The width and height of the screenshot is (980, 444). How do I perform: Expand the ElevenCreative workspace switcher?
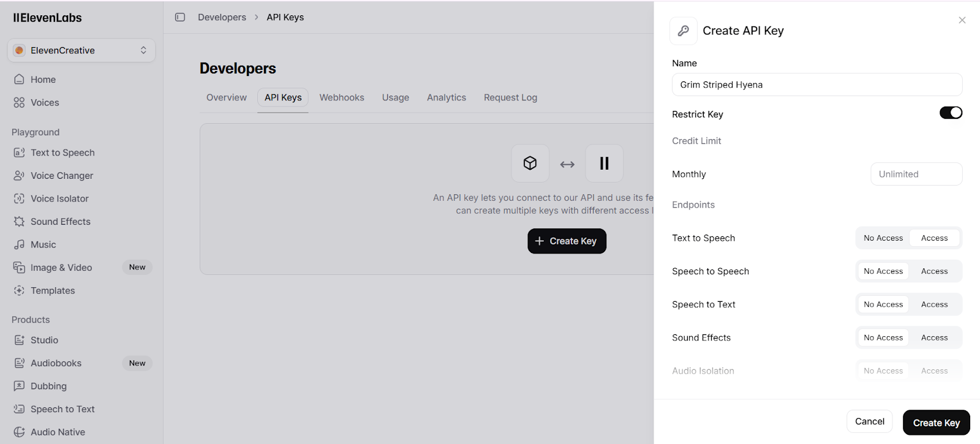point(81,50)
